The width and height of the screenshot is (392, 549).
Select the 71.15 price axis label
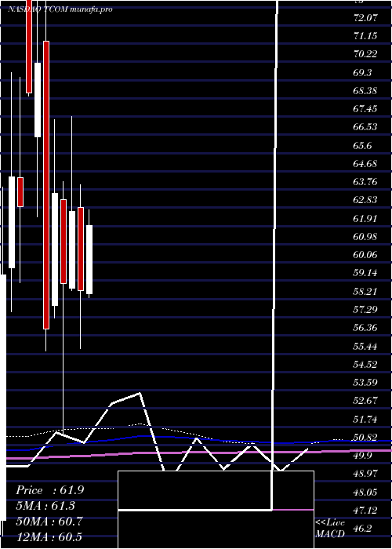pyautogui.click(x=365, y=35)
